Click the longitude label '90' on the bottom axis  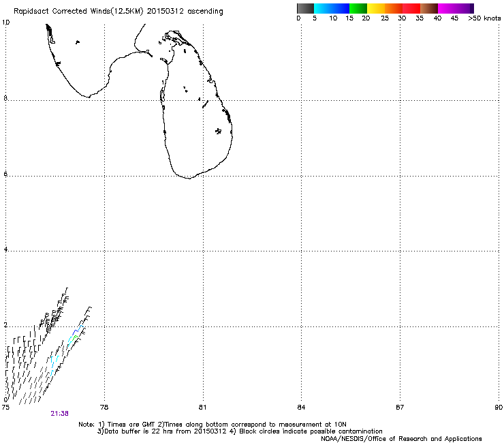tap(499, 408)
